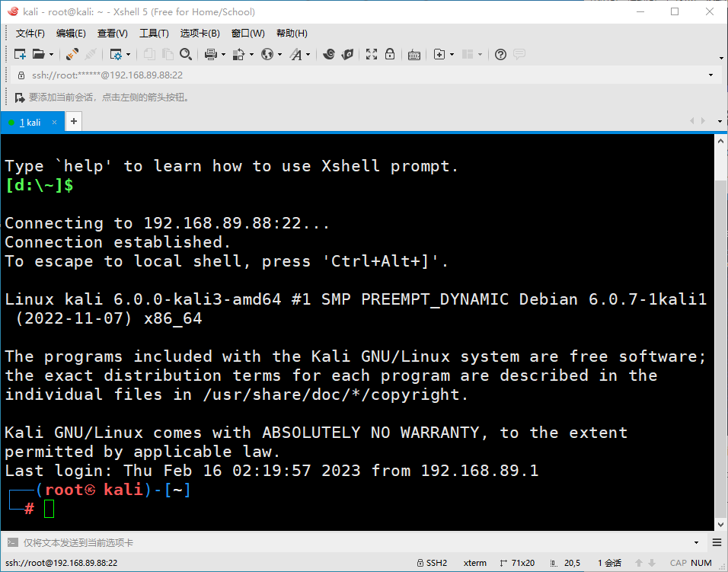
Task: Open the 选项卡(B) menu
Action: click(x=200, y=34)
